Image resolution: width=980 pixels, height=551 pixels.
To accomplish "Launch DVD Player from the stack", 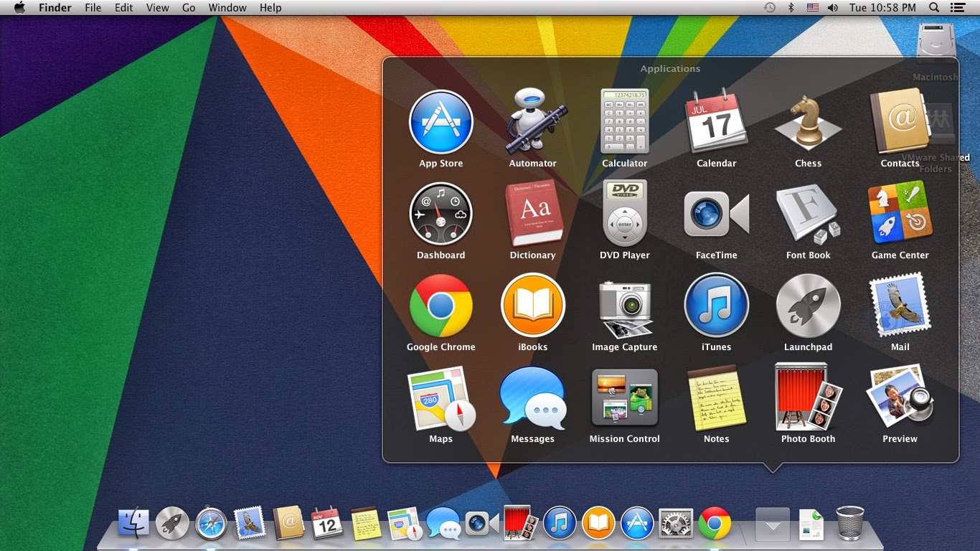I will tap(624, 214).
